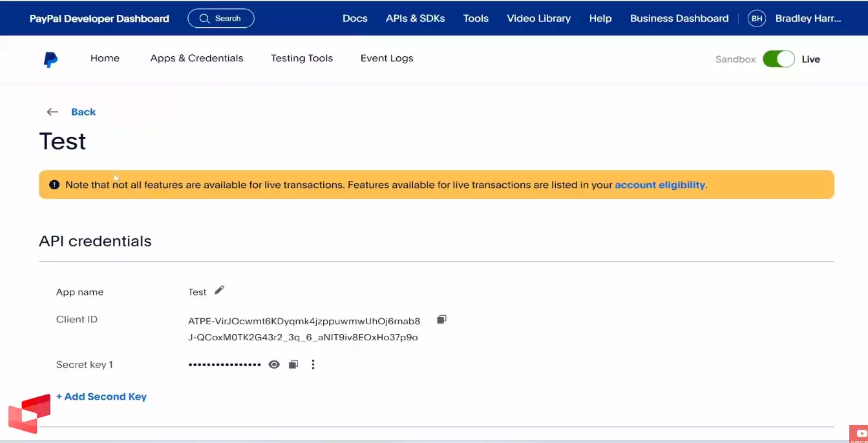868x443 pixels.
Task: Click the BH user avatar icon
Action: tap(756, 19)
